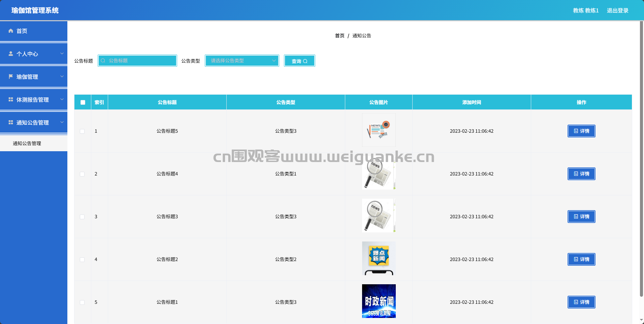The width and height of the screenshot is (644, 324).
Task: Open the NEWS image thumbnail for 公告标题5
Action: [379, 130]
